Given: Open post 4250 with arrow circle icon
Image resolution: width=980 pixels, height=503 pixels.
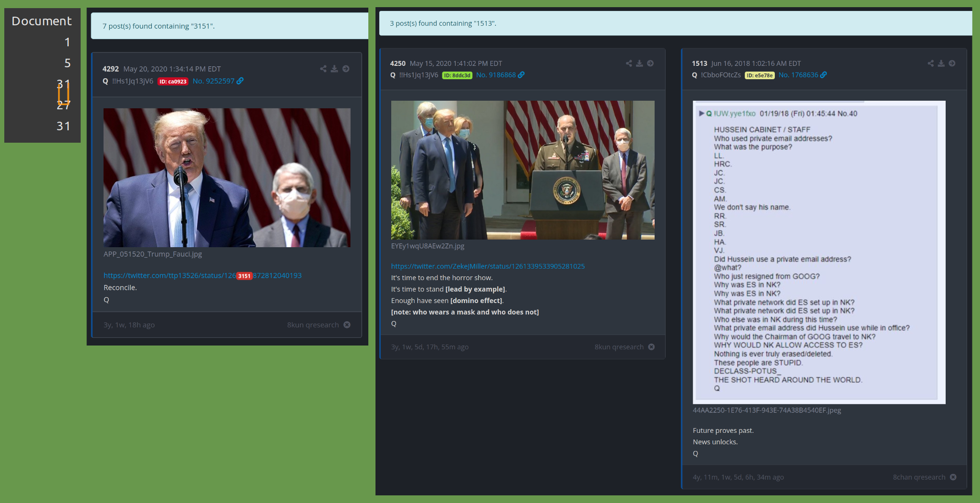Looking at the screenshot, I should click(650, 63).
